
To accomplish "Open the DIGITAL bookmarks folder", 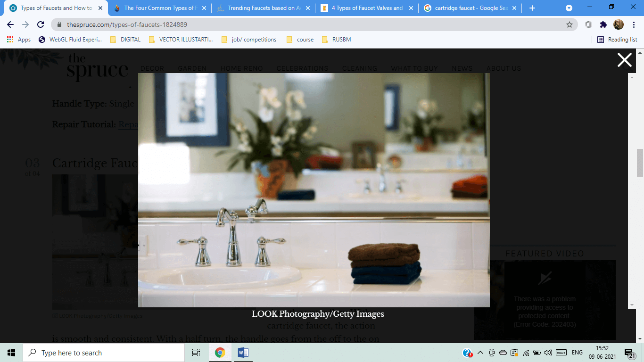I will 125,40.
